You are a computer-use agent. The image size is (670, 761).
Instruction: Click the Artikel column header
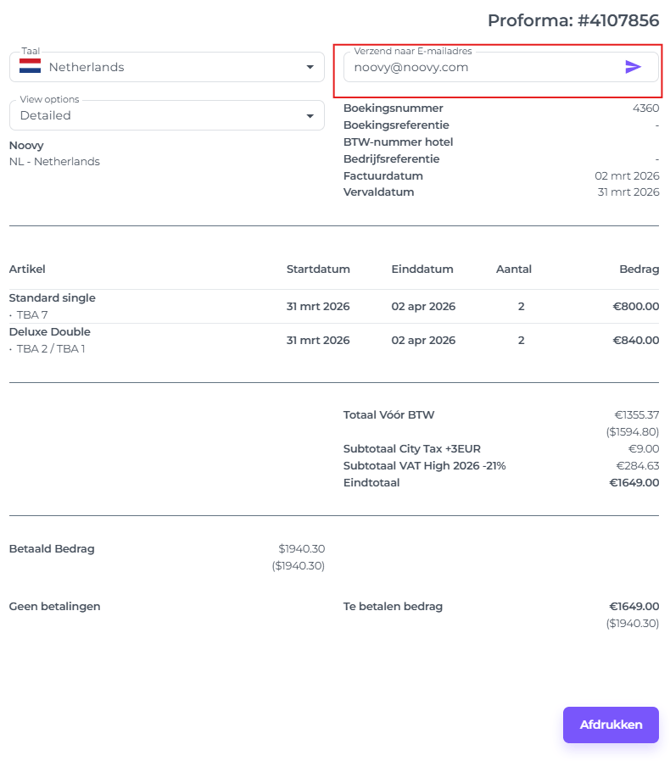27,269
